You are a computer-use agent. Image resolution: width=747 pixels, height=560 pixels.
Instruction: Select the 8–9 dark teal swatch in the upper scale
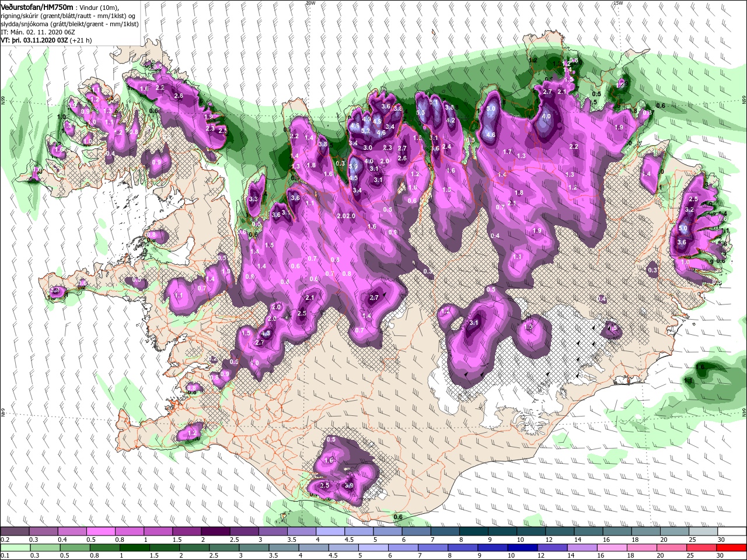coord(474,531)
